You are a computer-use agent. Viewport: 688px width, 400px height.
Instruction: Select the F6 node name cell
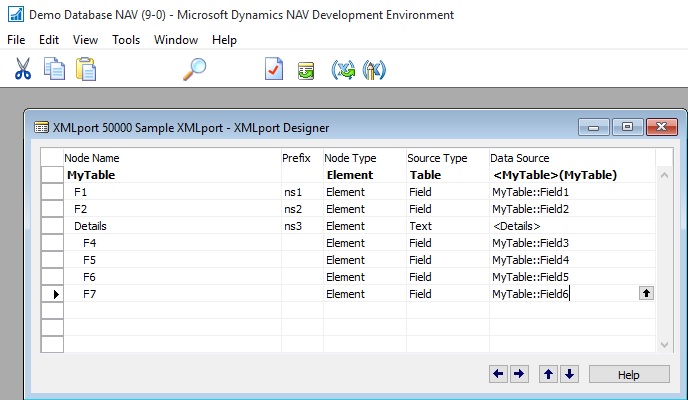(172, 277)
